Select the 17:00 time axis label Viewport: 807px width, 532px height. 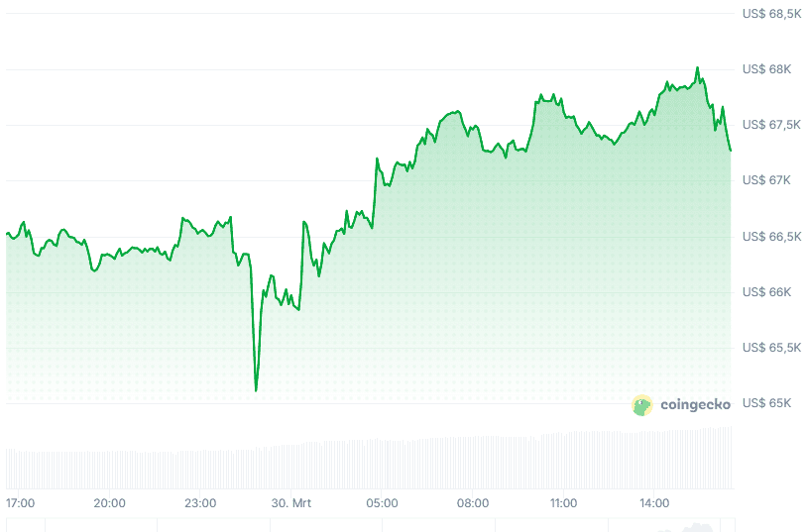20,503
